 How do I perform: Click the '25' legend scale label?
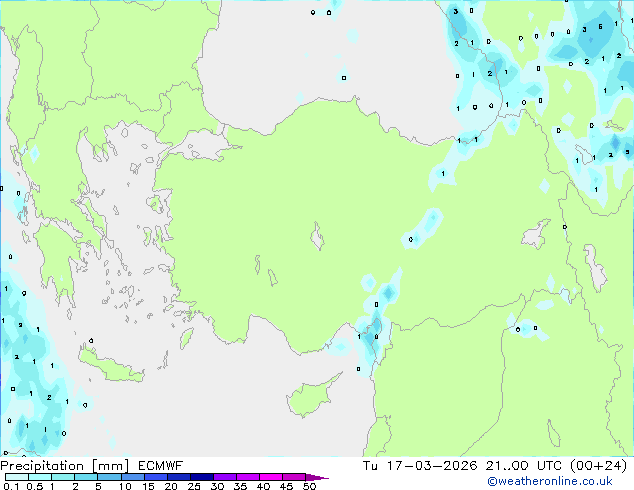tap(194, 486)
